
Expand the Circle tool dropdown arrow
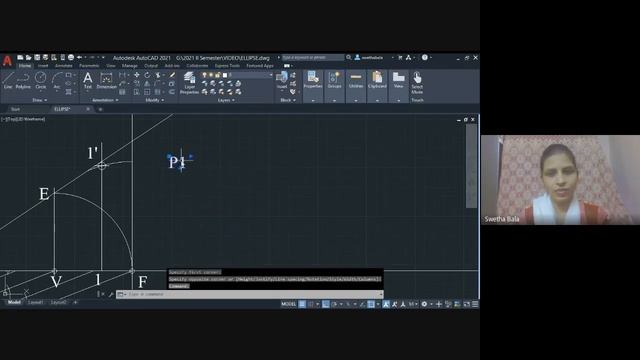pyautogui.click(x=40, y=91)
